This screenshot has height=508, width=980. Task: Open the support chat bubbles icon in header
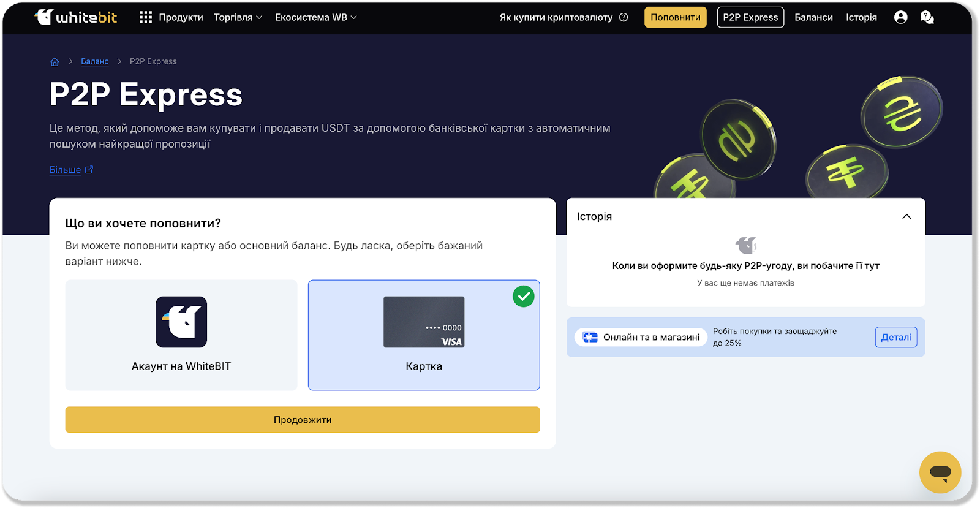tap(927, 17)
